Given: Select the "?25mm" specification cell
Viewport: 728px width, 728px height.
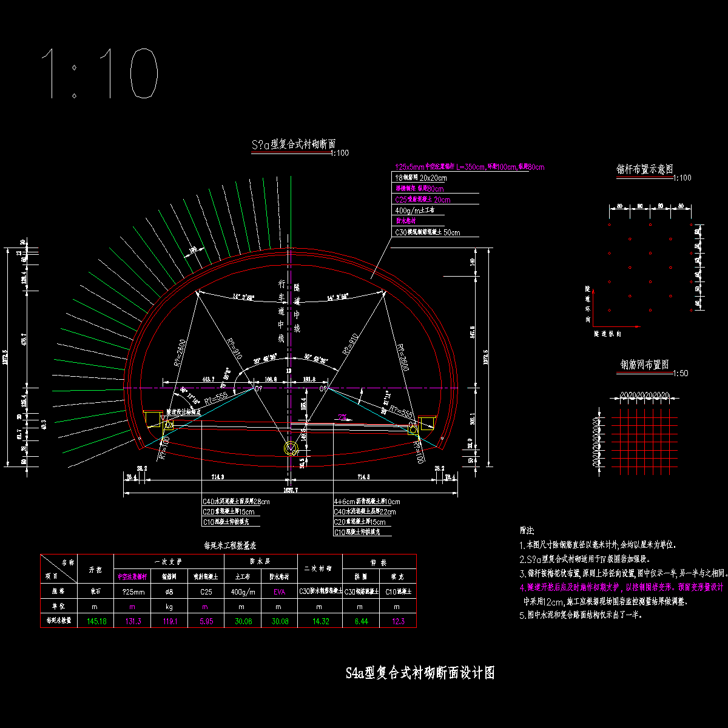Looking at the screenshot, I should click(x=133, y=591).
